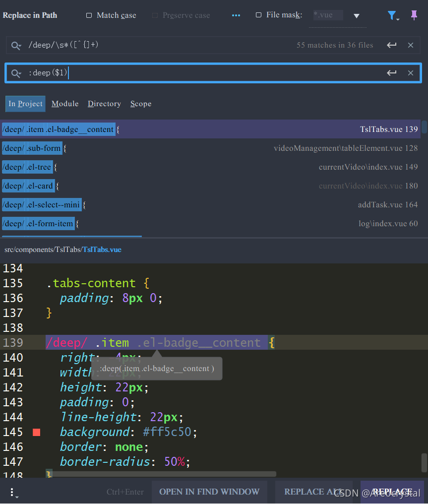
Task: Switch to the Directory scope tab
Action: pos(104,104)
